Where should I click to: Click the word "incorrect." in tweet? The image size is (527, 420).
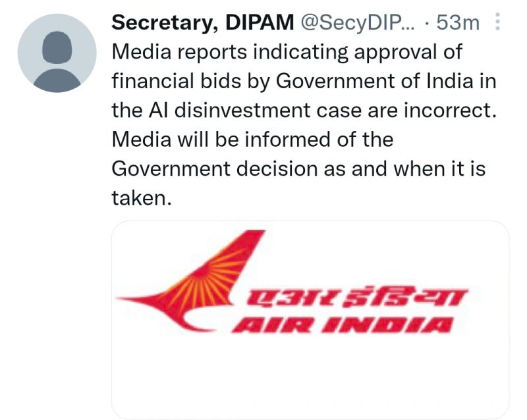[450, 110]
